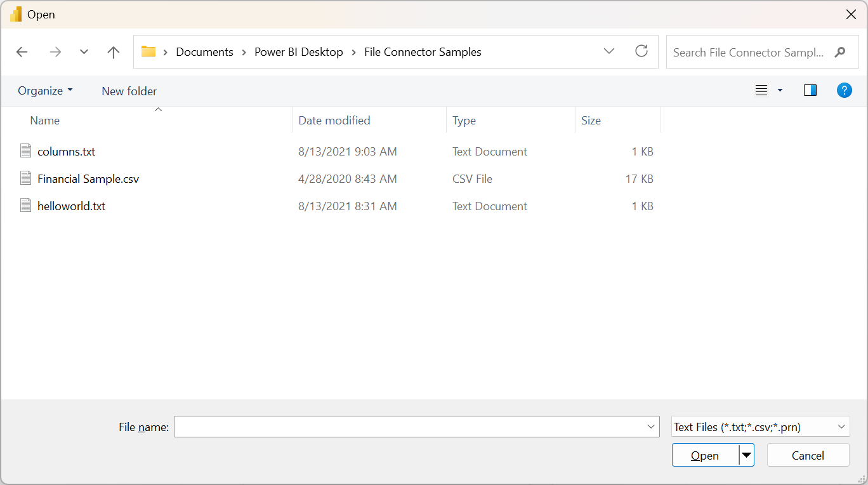The height and width of the screenshot is (485, 868).
Task: Click the view layout list icon
Action: click(x=761, y=91)
